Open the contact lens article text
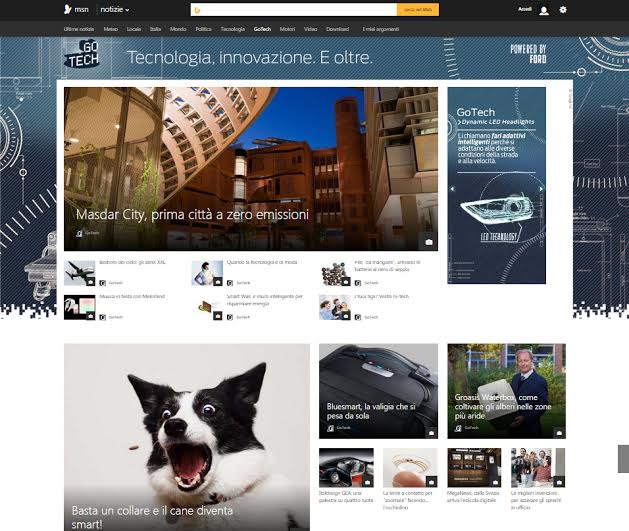This screenshot has width=629, height=531. [x=408, y=500]
